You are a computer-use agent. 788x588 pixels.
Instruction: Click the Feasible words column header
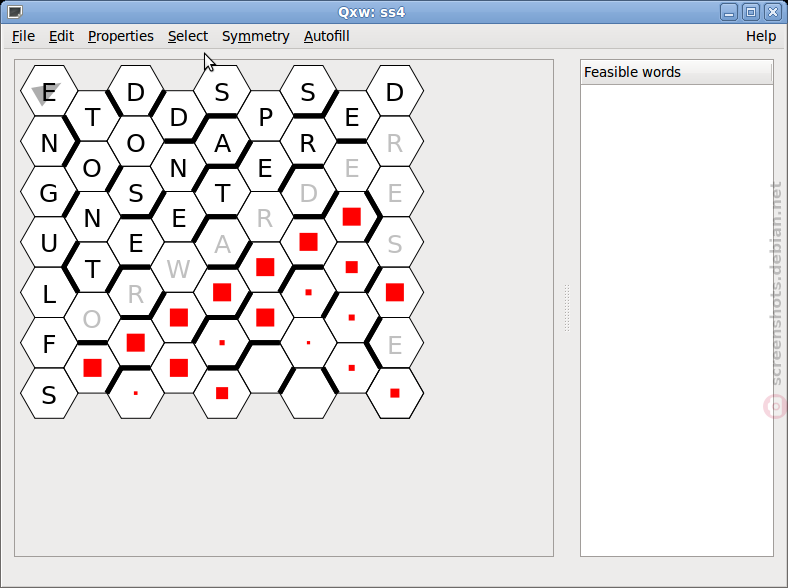[x=676, y=72]
